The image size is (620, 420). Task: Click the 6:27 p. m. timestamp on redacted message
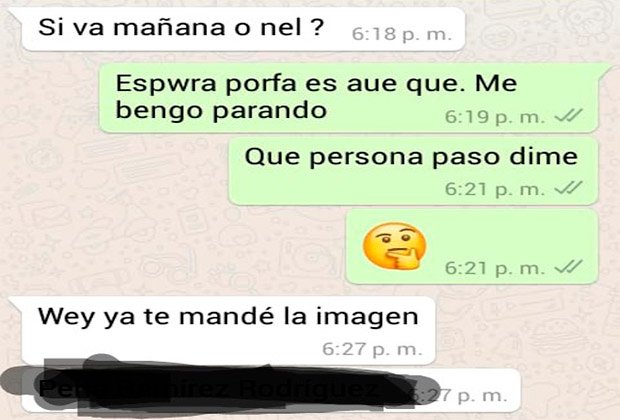(x=471, y=395)
